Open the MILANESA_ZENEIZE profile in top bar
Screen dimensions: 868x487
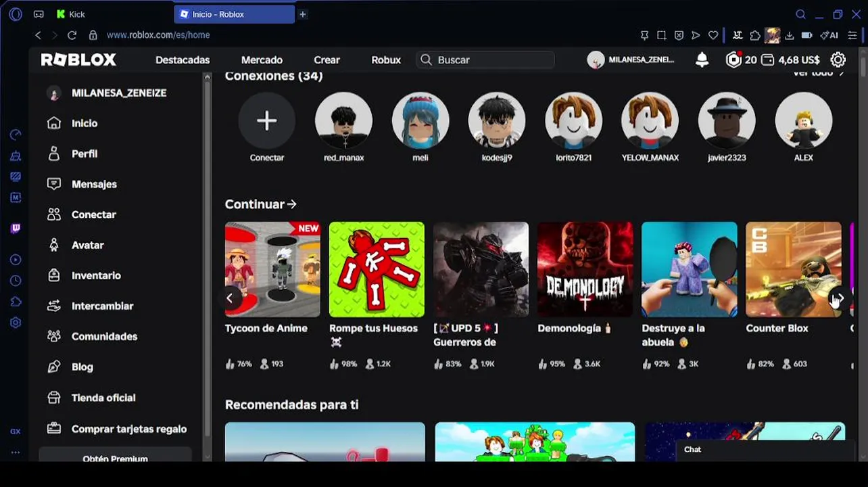631,60
